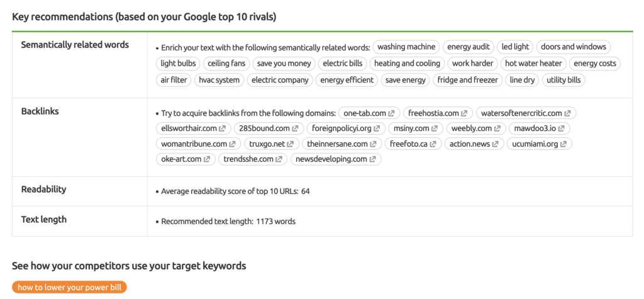This screenshot has width=644, height=299.
Task: Select the 'doors and windows' word tag
Action: tap(574, 47)
